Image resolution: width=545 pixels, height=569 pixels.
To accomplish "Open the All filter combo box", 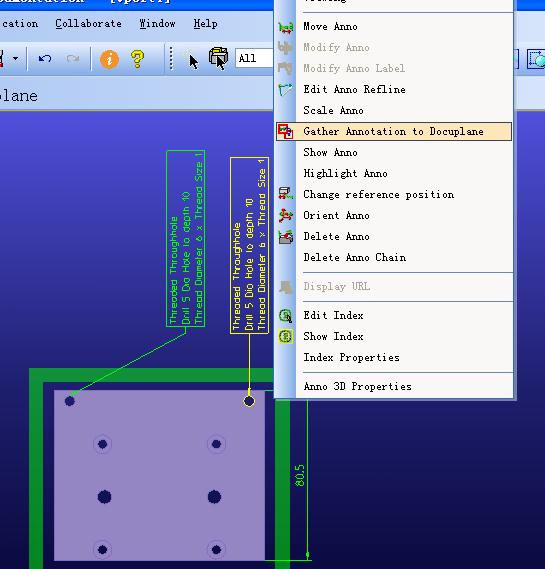I will tap(254, 58).
